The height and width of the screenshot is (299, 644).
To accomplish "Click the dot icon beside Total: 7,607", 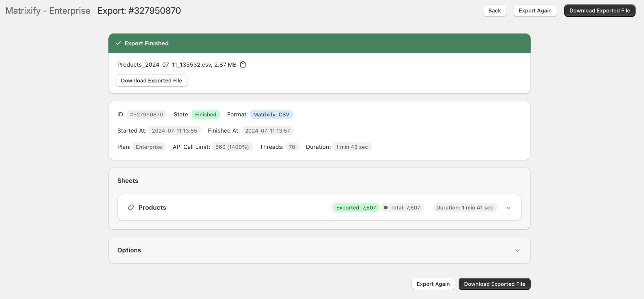I will (386, 207).
